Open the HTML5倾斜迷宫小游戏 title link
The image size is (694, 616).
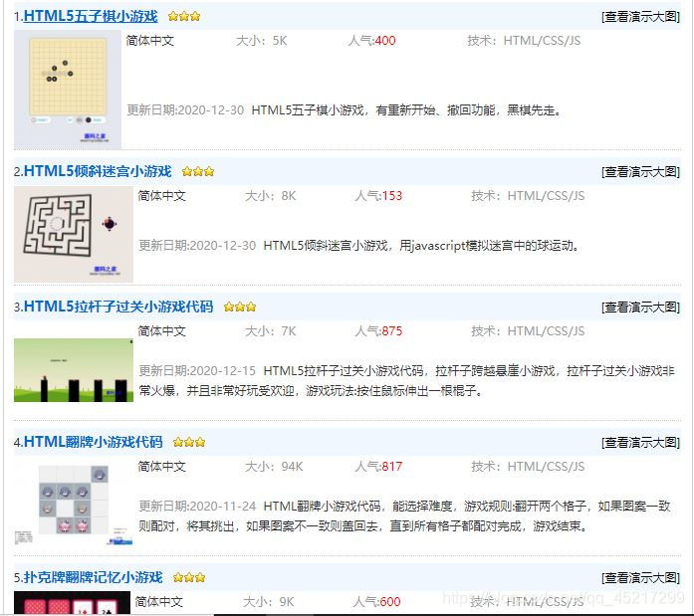(98, 171)
